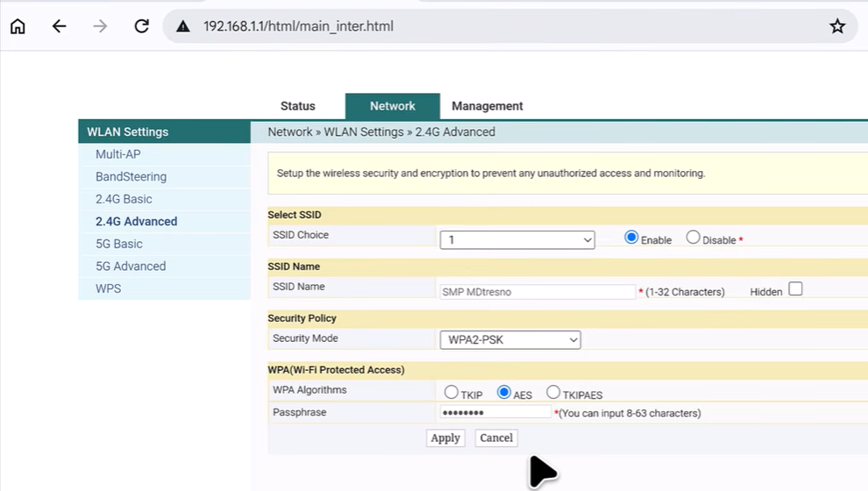Click the 'WPA Algorithms' label
Viewport: 868px width, 491px height.
pos(309,389)
